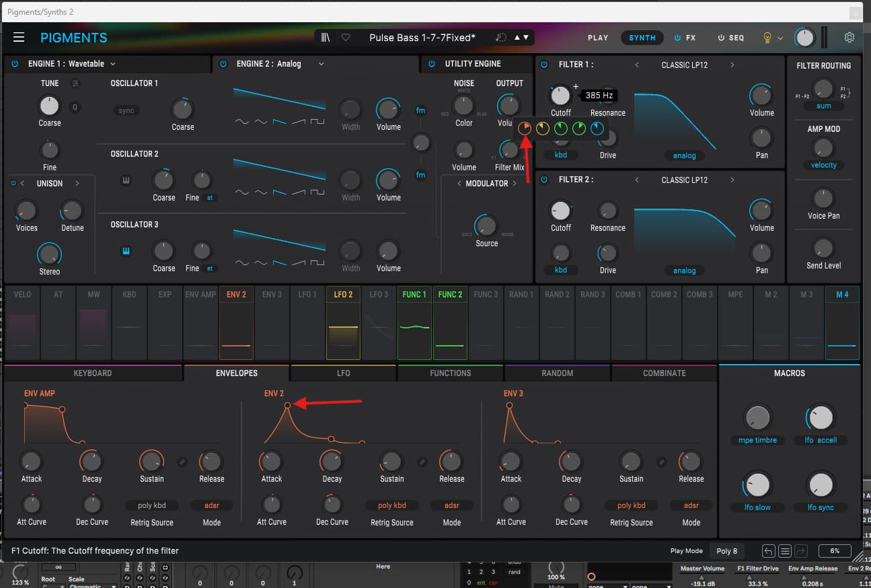Select FUNC 1 modulation source slot
871x588 pixels.
tap(414, 322)
